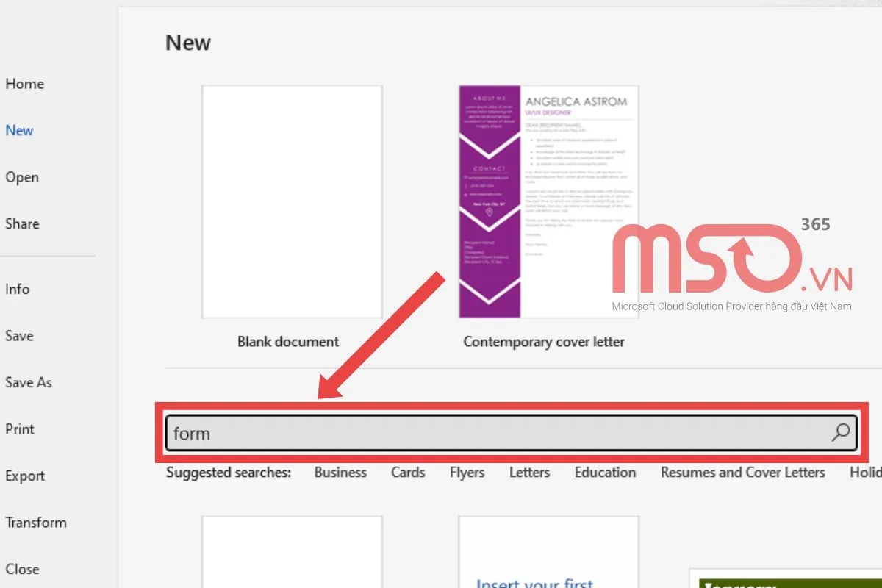Open the Share options

tap(22, 223)
